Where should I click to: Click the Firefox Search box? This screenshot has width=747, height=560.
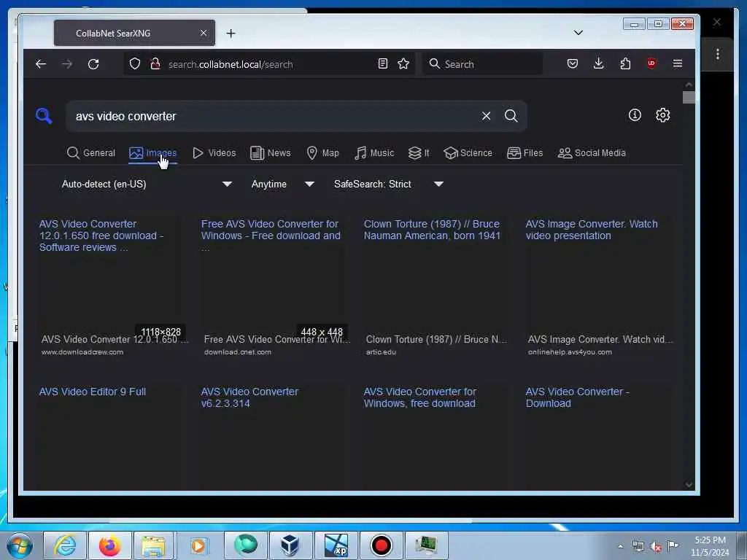coord(482,64)
